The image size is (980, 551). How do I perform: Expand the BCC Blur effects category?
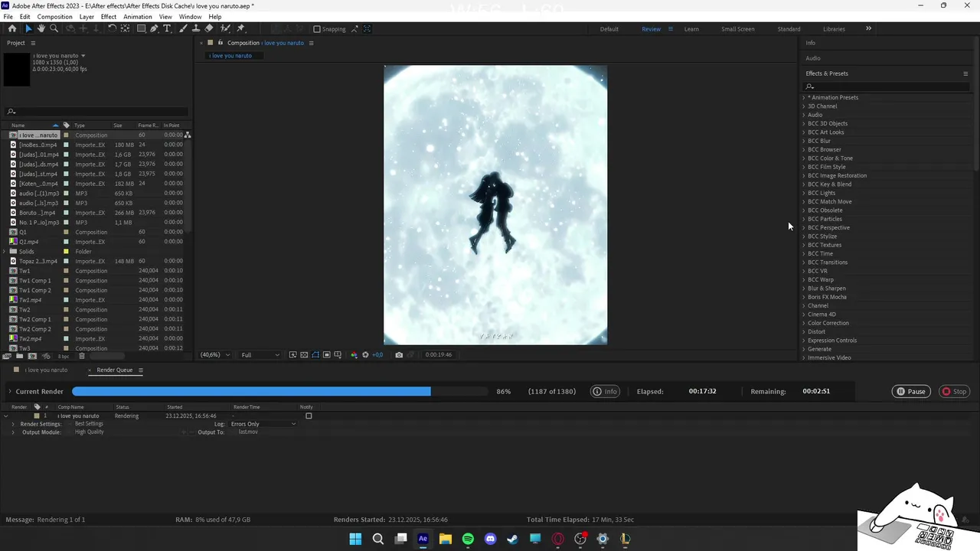click(804, 141)
